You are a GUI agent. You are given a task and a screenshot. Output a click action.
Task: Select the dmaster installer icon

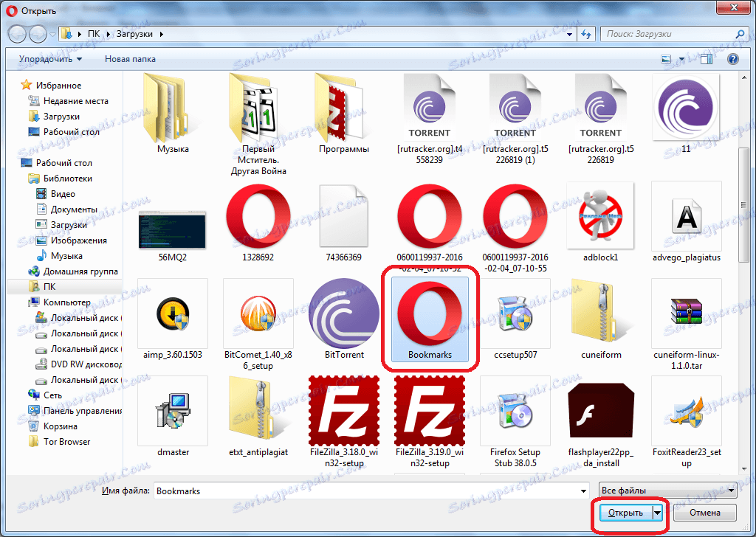click(173, 411)
